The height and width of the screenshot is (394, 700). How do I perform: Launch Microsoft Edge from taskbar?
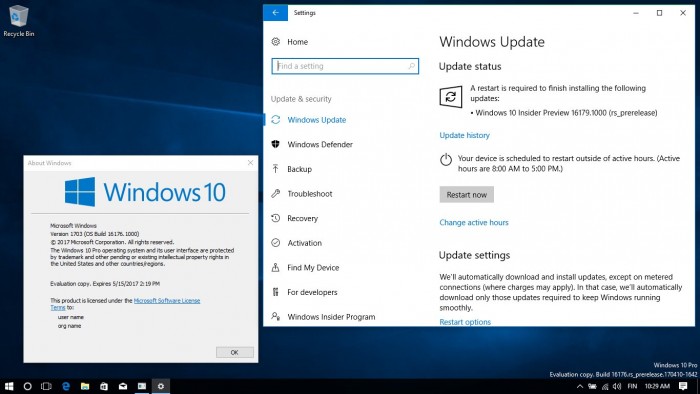[x=66, y=386]
